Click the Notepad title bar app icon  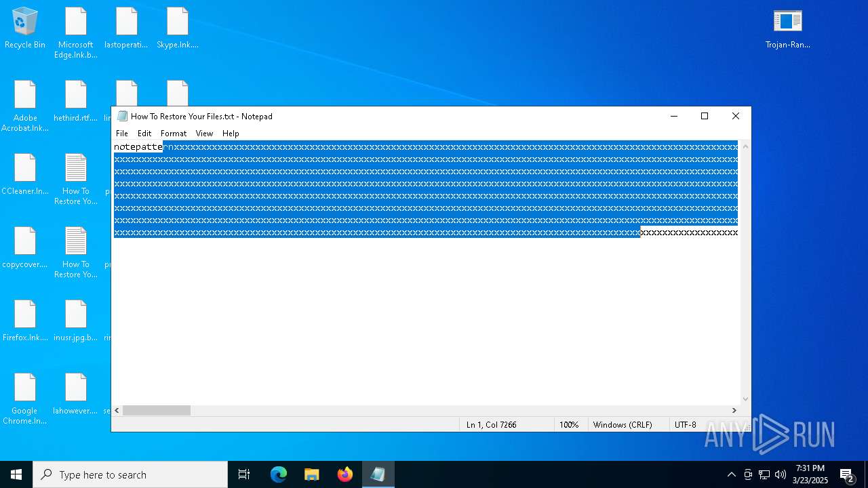122,116
